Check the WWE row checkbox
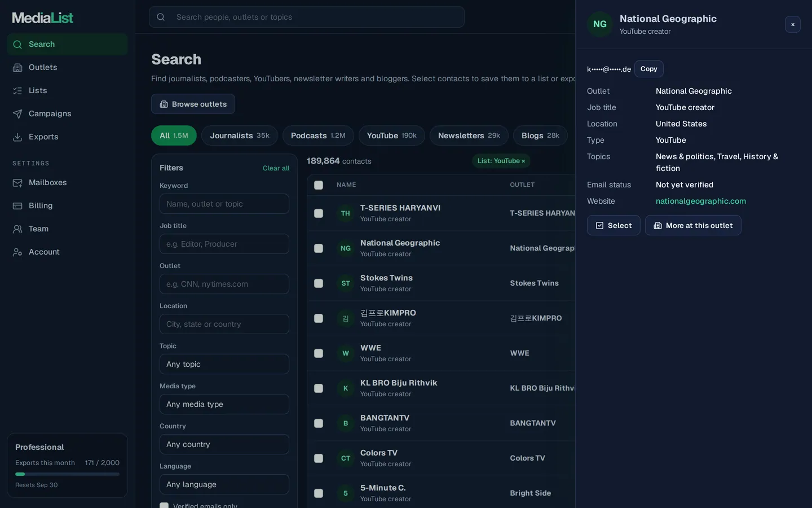 click(319, 353)
